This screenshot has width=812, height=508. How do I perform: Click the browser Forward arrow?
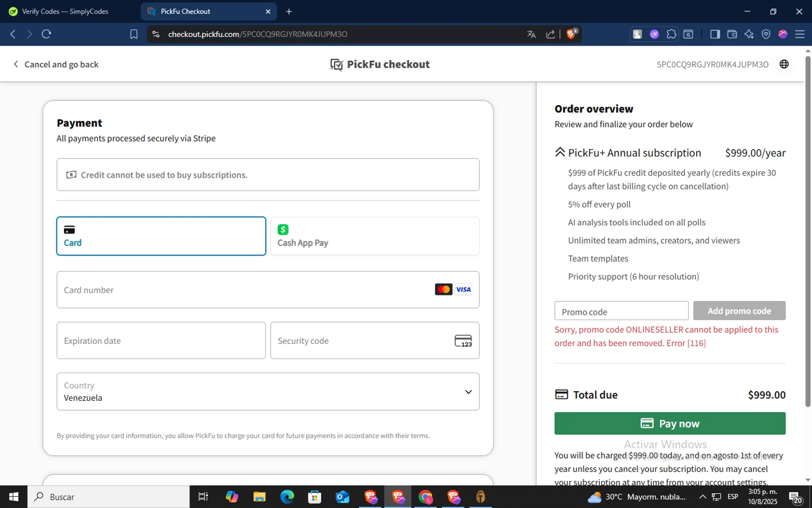click(29, 34)
